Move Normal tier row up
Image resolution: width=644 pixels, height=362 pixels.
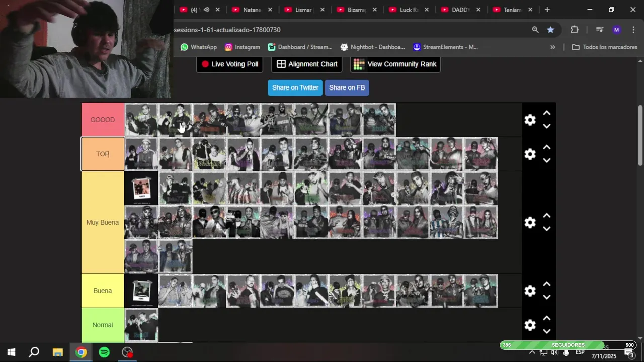point(547,318)
